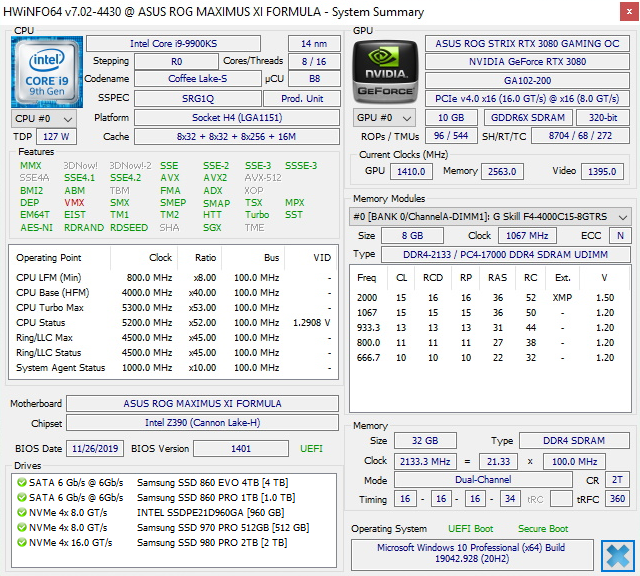This screenshot has width=640, height=576.
Task: Click the ASUS ROG MAXIMUS XI FORMULA motherboard field
Action: coord(202,404)
